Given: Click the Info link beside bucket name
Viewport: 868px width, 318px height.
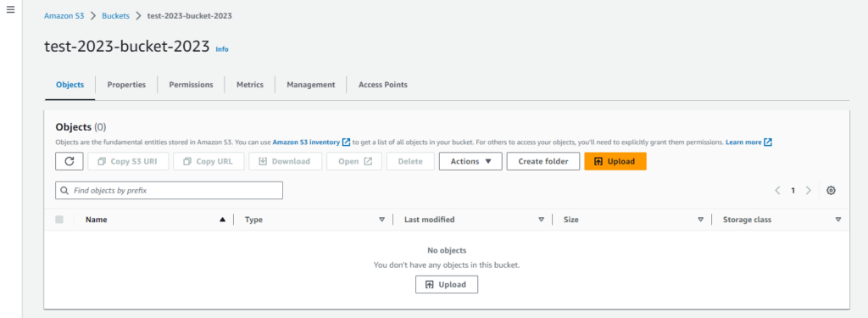Looking at the screenshot, I should 222,48.
